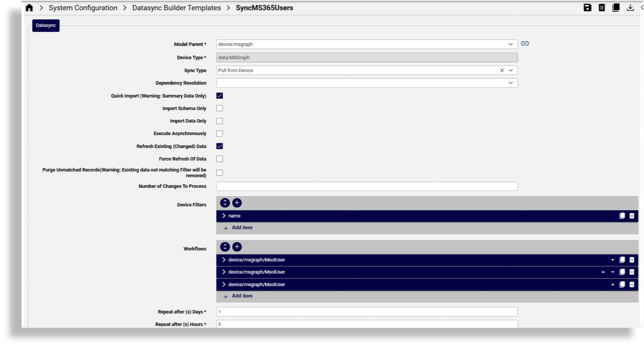The width and height of the screenshot is (644, 347).
Task: Click the Number of Changes To Process field
Action: (x=366, y=186)
